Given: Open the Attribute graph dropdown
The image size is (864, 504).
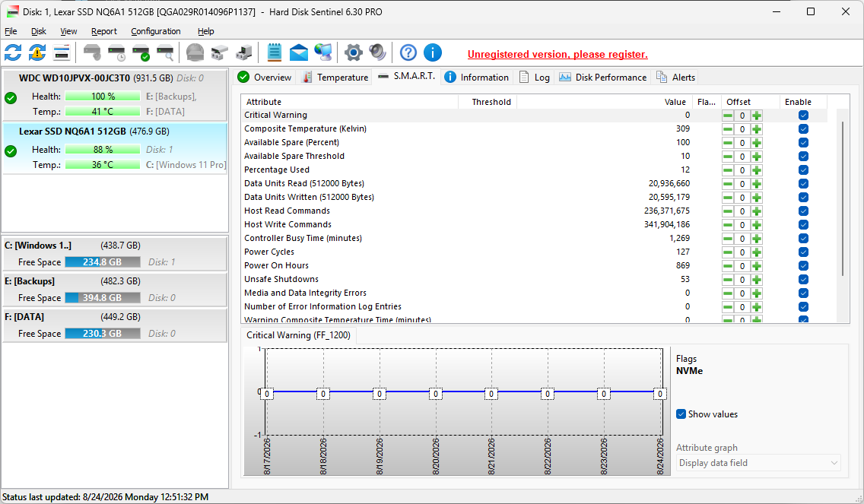Looking at the screenshot, I should pos(758,463).
